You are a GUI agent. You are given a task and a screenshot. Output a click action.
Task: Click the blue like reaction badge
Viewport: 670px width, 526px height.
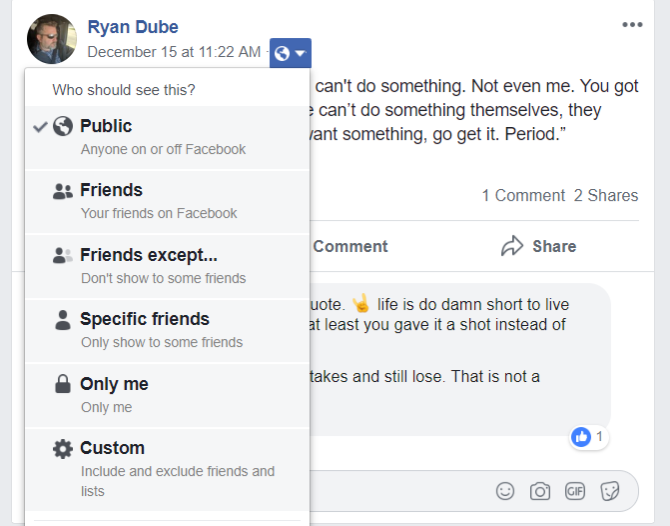pos(581,437)
